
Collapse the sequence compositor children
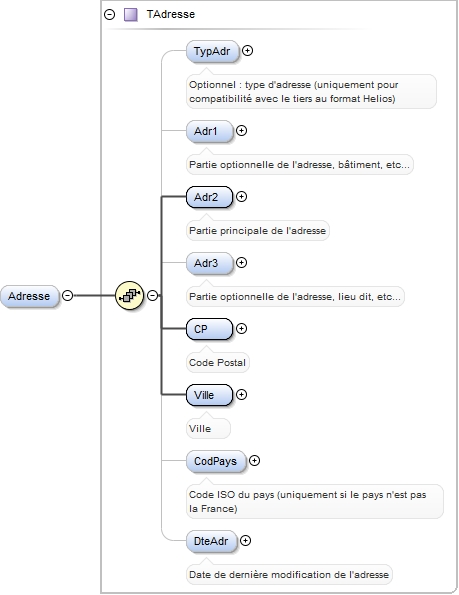coord(152,295)
